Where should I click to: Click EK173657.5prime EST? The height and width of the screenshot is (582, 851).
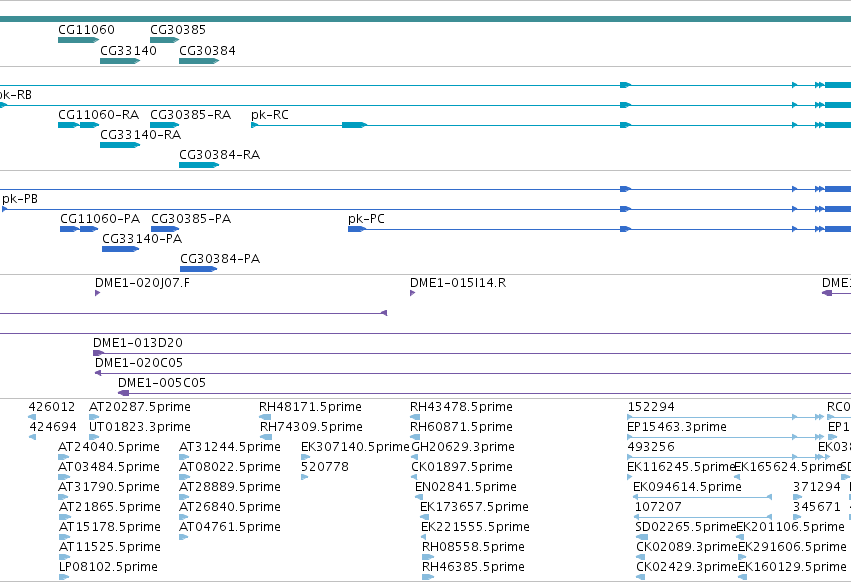(x=424, y=517)
